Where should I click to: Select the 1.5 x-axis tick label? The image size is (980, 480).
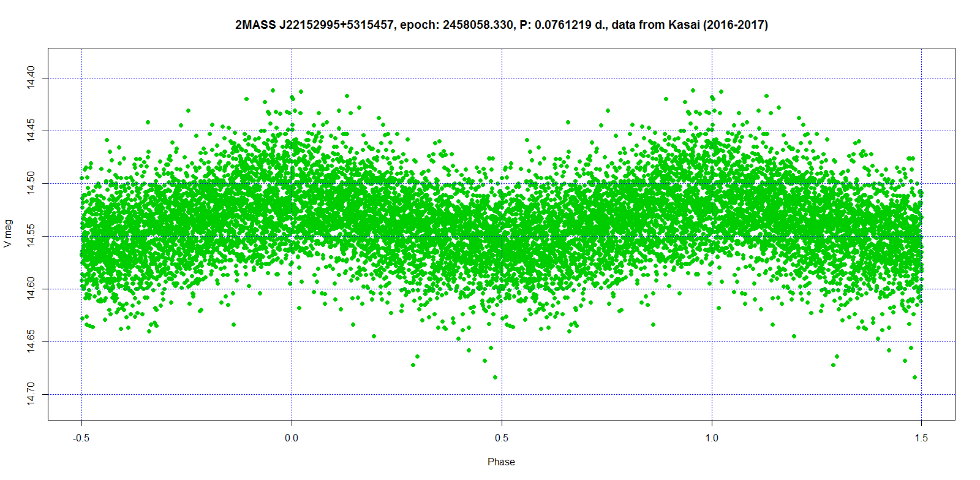[921, 438]
